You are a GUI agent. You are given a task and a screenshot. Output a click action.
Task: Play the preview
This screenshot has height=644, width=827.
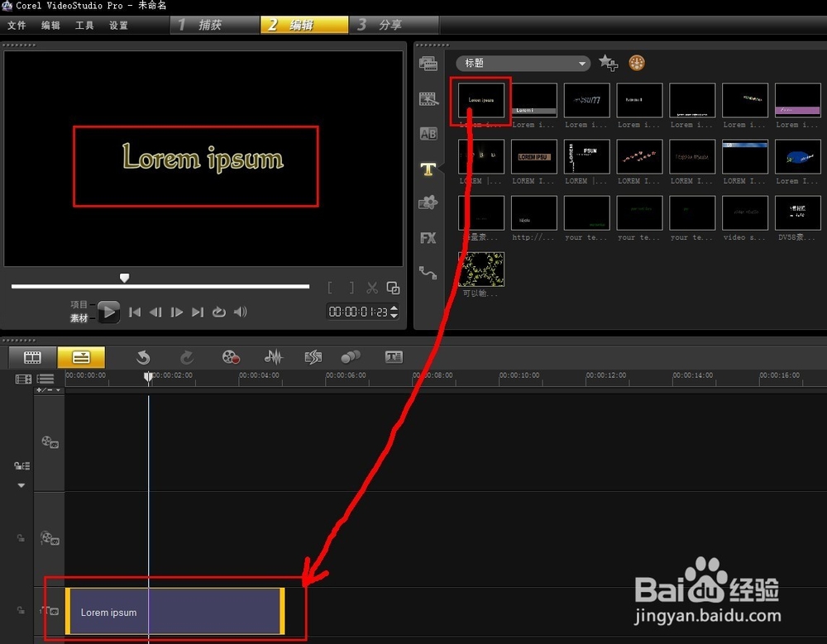[x=108, y=312]
